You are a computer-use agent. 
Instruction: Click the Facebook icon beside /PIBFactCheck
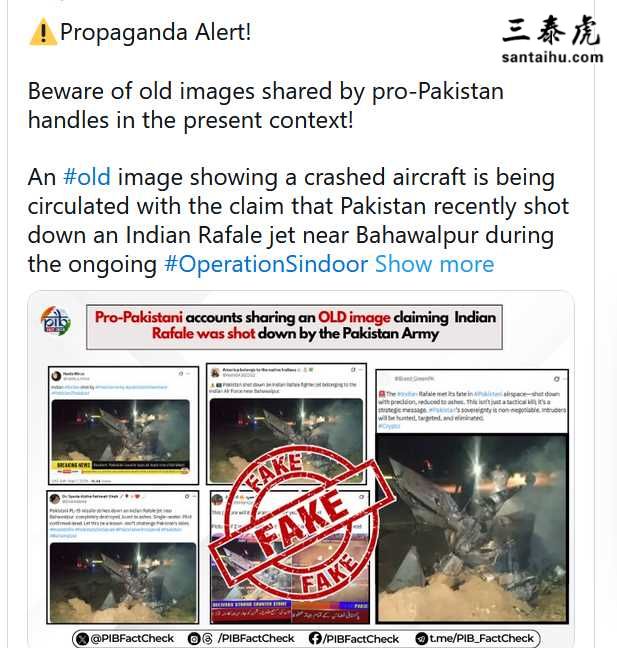click(315, 638)
